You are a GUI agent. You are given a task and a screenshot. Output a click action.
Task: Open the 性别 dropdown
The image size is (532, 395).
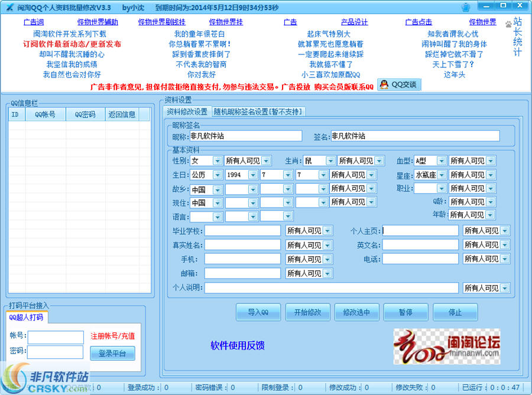(206, 160)
